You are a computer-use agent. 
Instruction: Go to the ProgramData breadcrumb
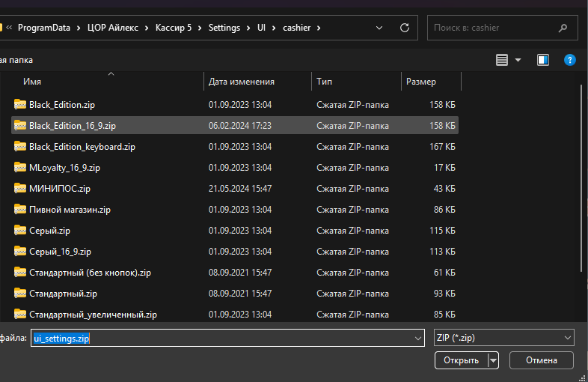[44, 28]
